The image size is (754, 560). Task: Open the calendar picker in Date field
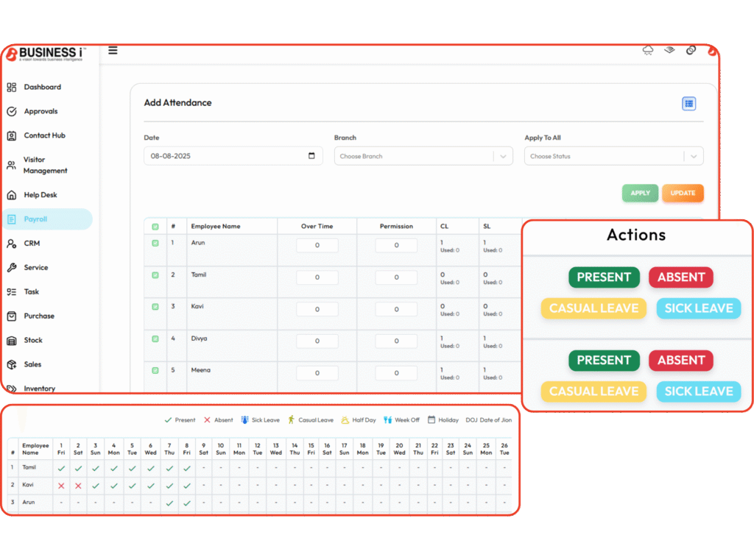[311, 156]
